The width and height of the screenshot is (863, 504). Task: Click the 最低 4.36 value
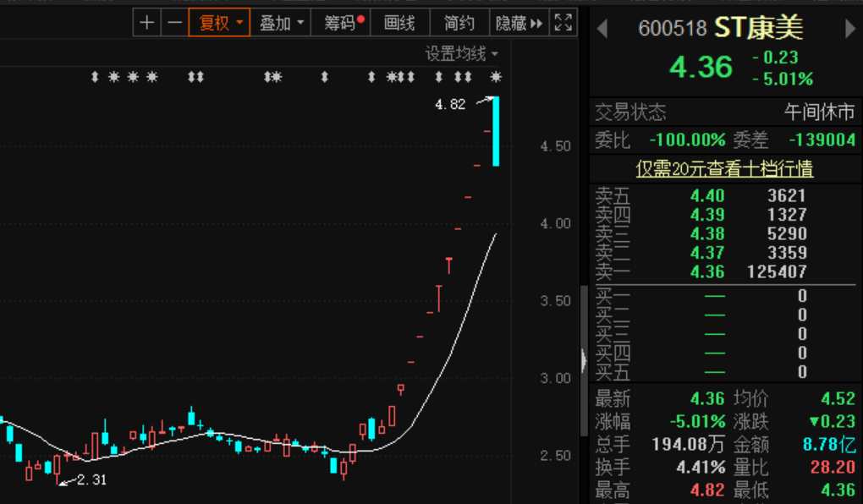pyautogui.click(x=838, y=490)
